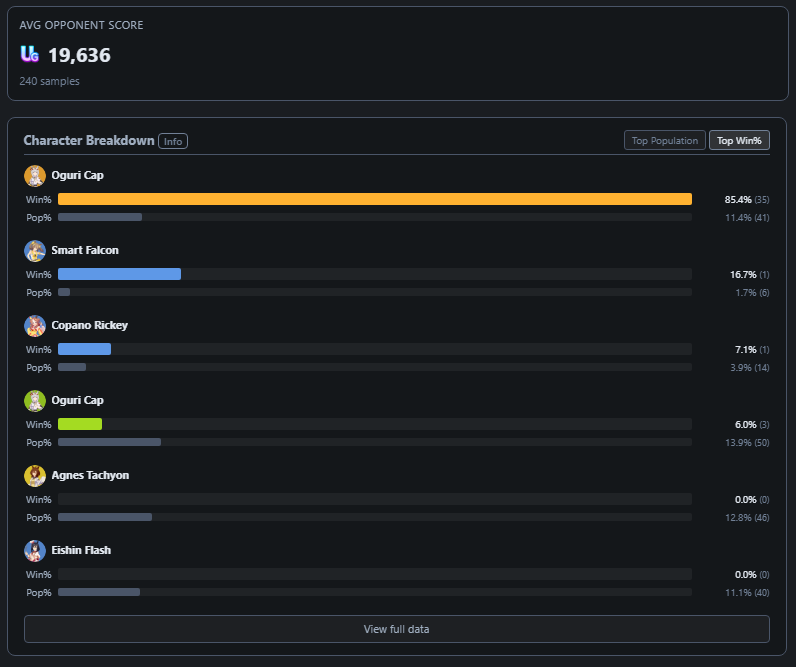Click the Smart Falcon name label
Viewport: 796px width, 667px height.
(x=85, y=250)
